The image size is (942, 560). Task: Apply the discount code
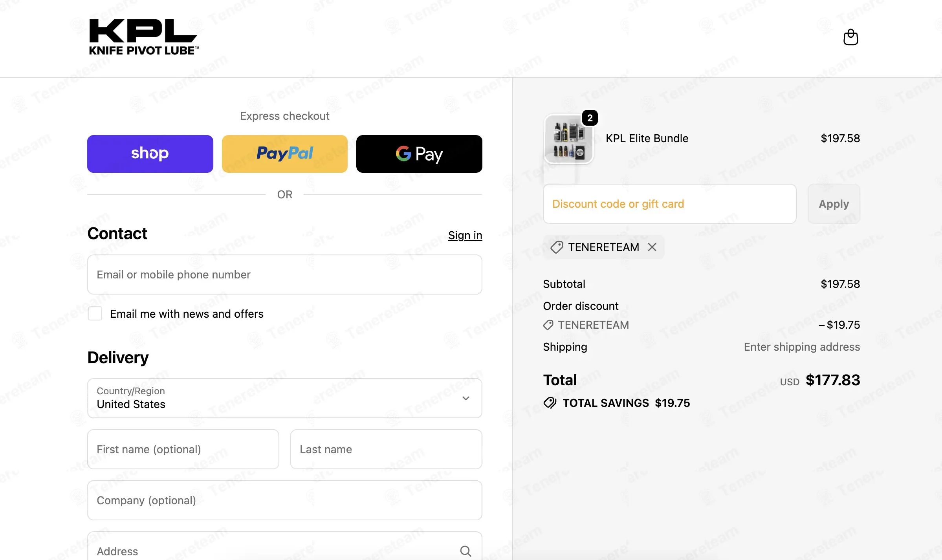coord(834,204)
